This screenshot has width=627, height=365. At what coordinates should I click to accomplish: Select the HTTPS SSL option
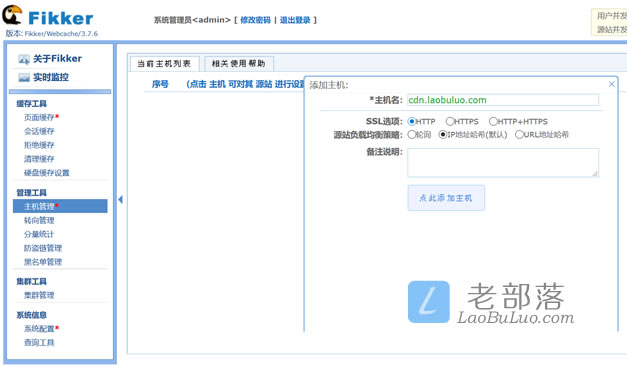(x=450, y=121)
